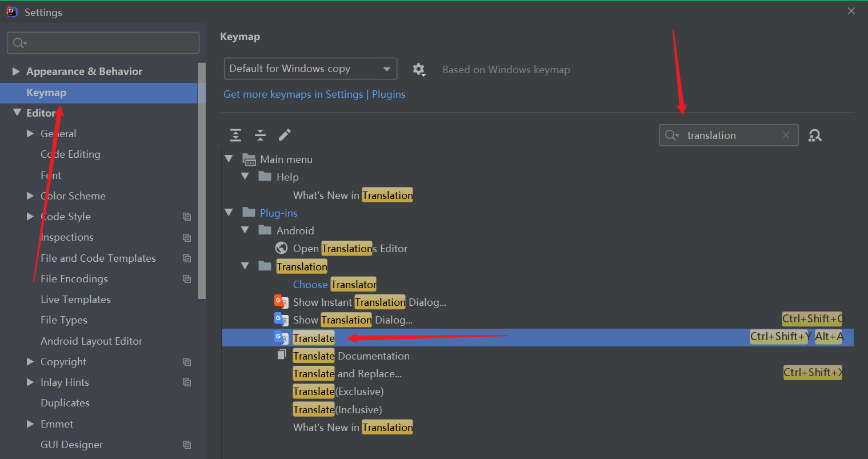Open Android Layout Editor settings

click(91, 341)
